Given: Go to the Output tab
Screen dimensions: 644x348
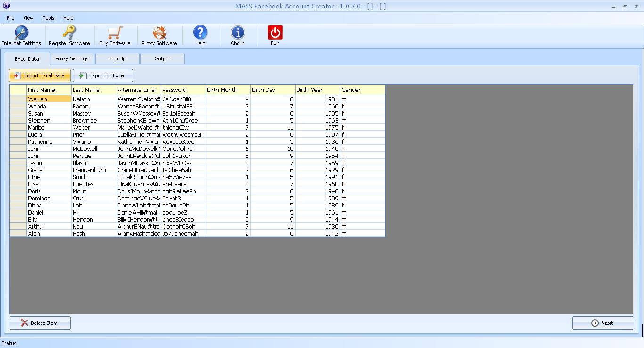Looking at the screenshot, I should point(162,59).
